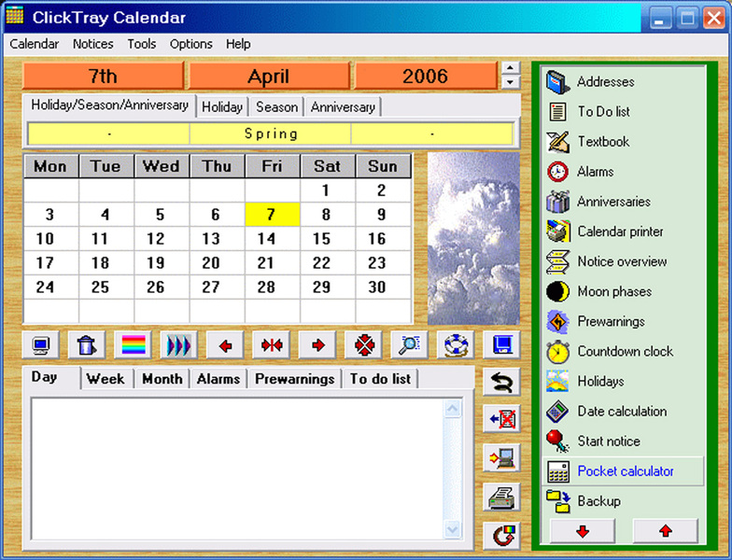Click the 2006 year header button
The image size is (732, 560).
click(x=426, y=77)
